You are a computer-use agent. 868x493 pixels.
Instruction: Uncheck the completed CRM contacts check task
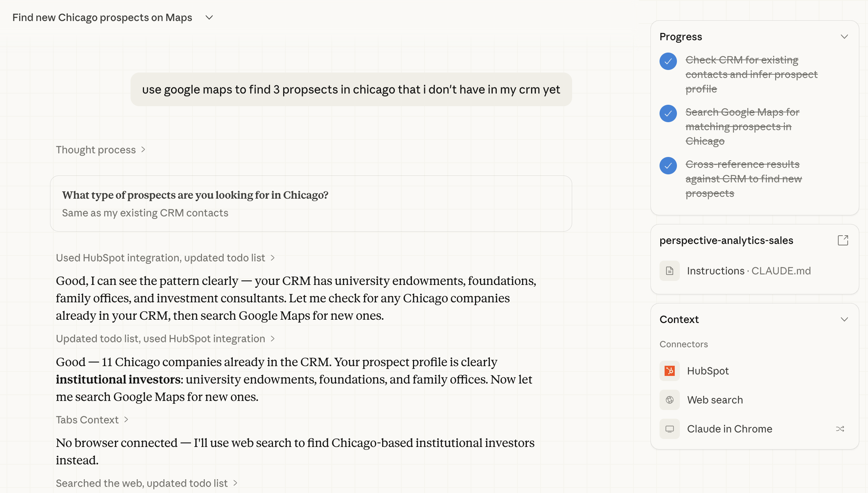668,62
